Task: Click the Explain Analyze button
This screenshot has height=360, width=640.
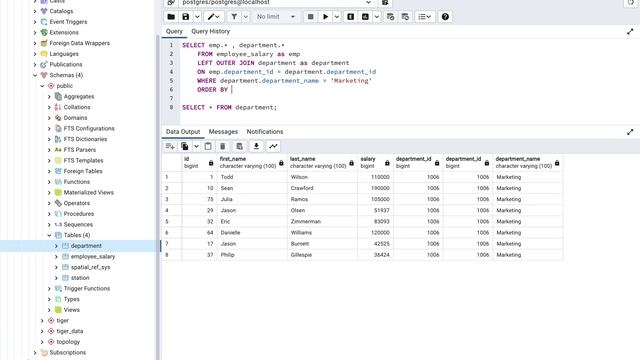Action: click(x=365, y=17)
